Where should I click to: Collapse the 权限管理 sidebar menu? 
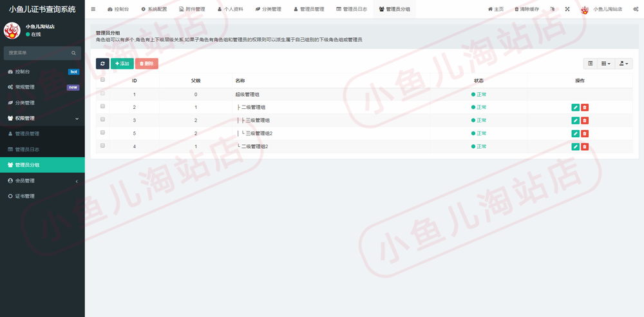pos(43,119)
